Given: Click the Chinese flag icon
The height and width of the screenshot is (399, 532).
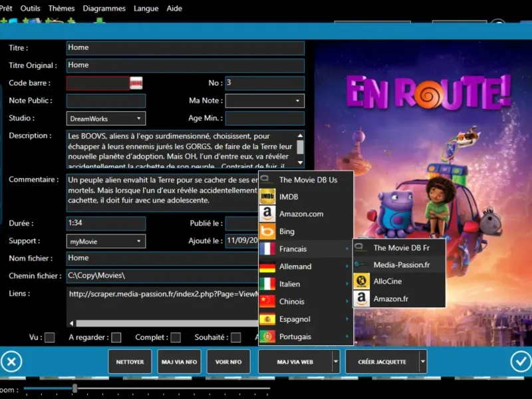Looking at the screenshot, I should pos(267,302).
